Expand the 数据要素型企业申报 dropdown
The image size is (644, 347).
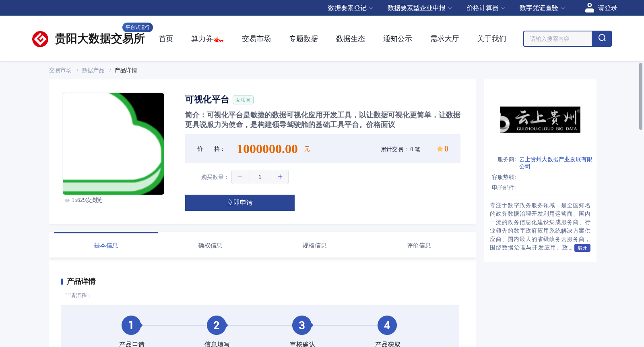point(419,8)
